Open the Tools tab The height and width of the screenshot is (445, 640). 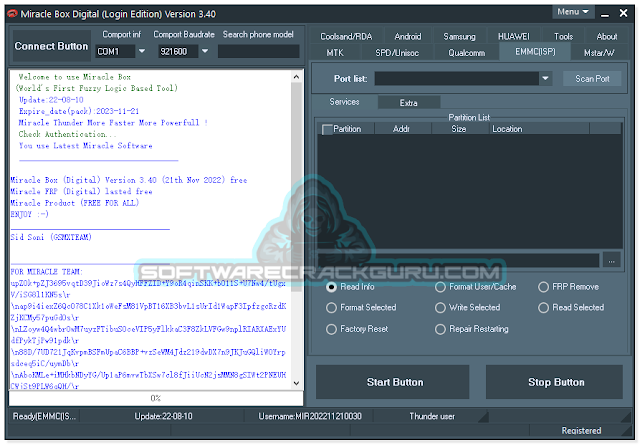(x=563, y=37)
